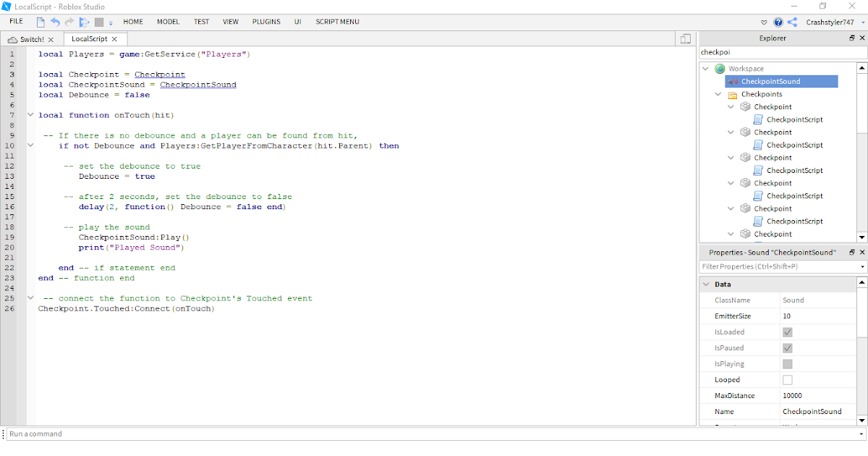Click the New file icon in quick access toolbar
The image size is (868, 456).
point(41,22)
